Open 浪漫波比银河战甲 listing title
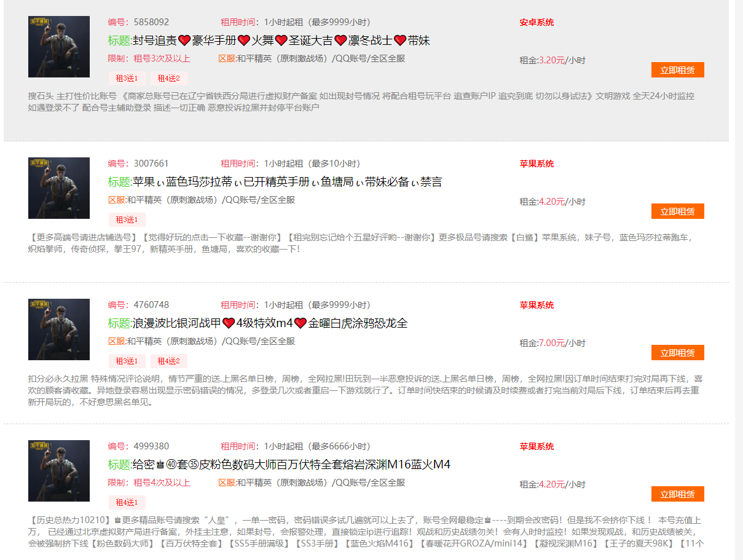 click(x=270, y=323)
